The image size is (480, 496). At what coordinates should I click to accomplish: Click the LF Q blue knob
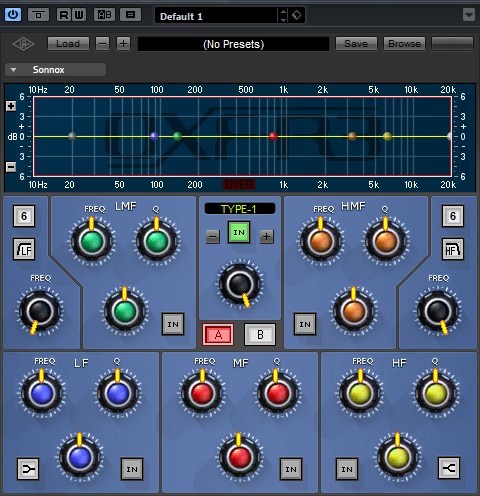tap(118, 393)
